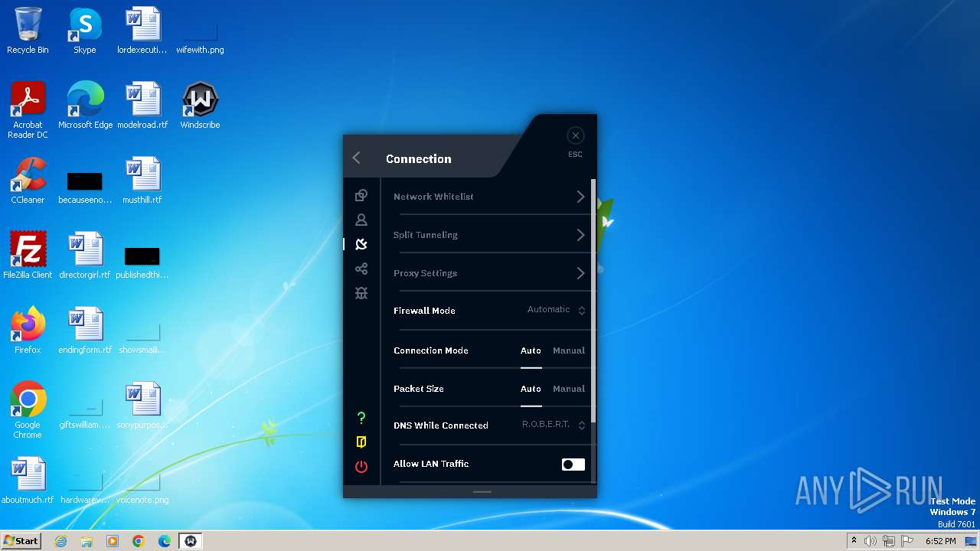980x551 pixels.
Task: Click Windscribe taskbar button
Action: (x=191, y=541)
